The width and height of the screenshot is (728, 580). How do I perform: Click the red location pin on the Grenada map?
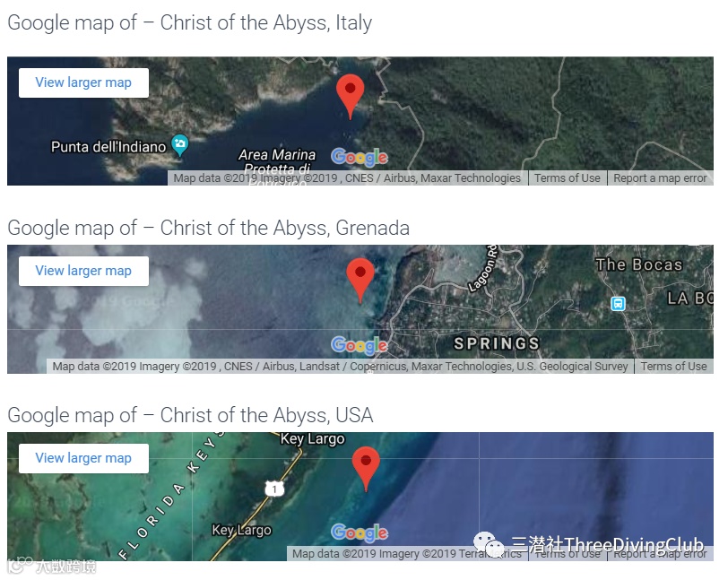360,281
